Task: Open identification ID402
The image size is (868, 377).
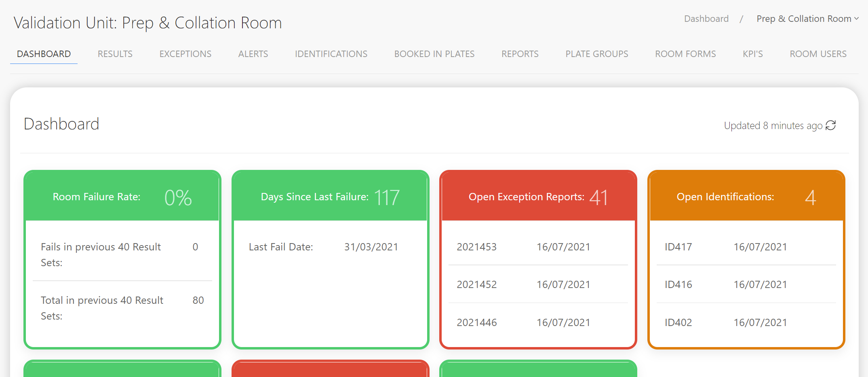Action: pyautogui.click(x=678, y=322)
